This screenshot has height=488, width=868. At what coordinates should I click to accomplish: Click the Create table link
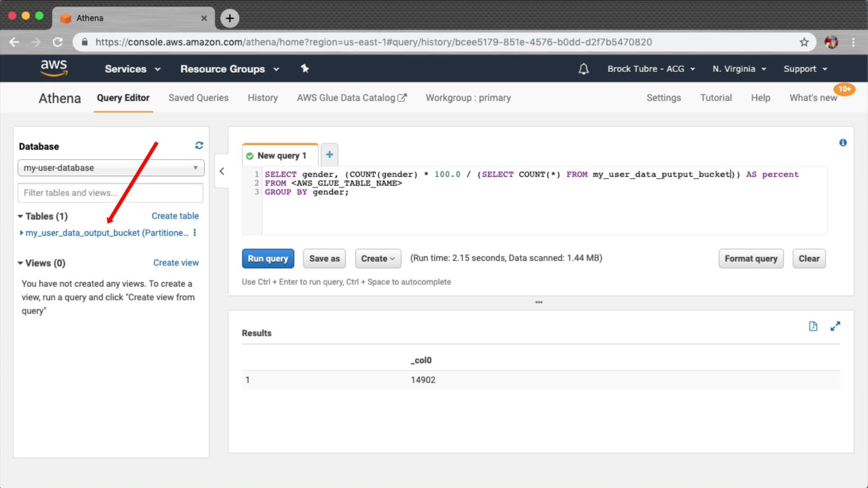click(x=175, y=216)
